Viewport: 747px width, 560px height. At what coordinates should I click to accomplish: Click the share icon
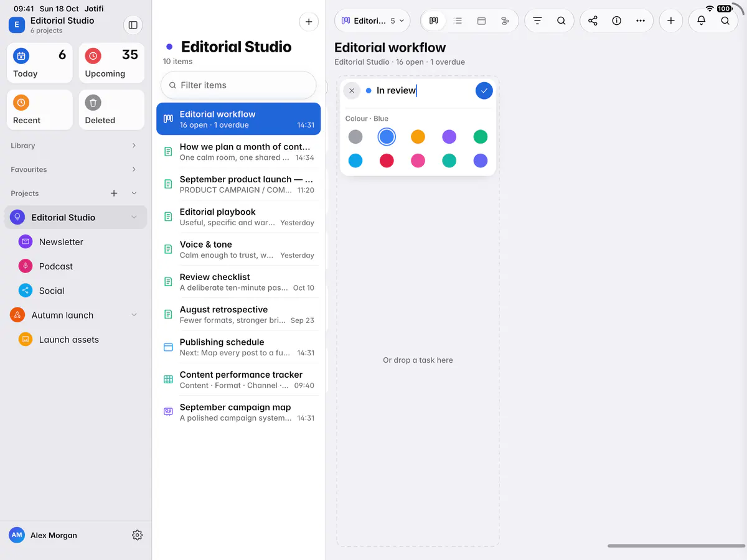[x=593, y=21]
